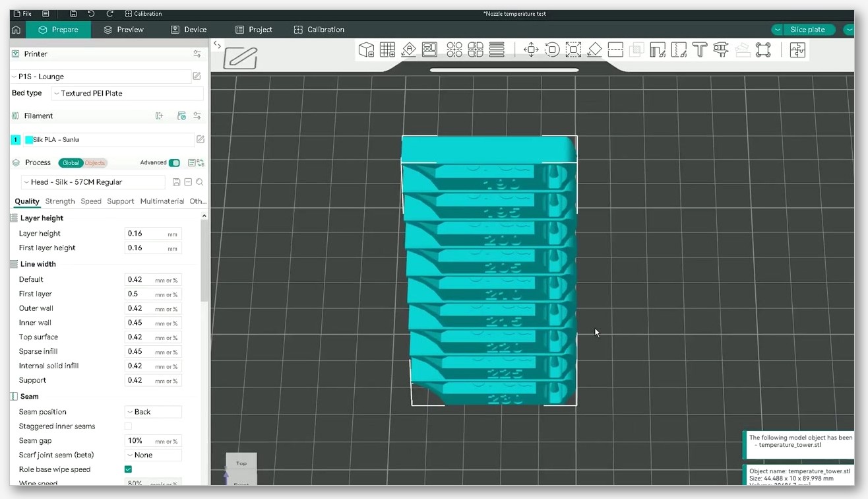Switch to the Device tab

[x=189, y=30]
